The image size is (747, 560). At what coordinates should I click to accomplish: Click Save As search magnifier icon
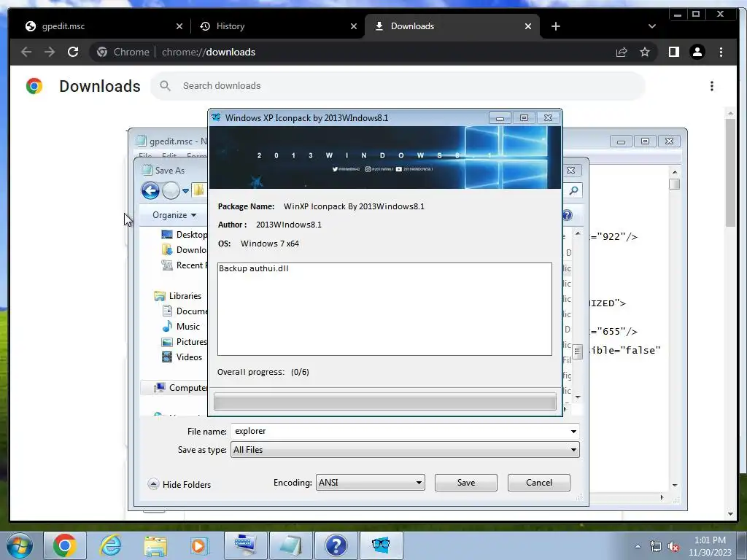click(574, 190)
